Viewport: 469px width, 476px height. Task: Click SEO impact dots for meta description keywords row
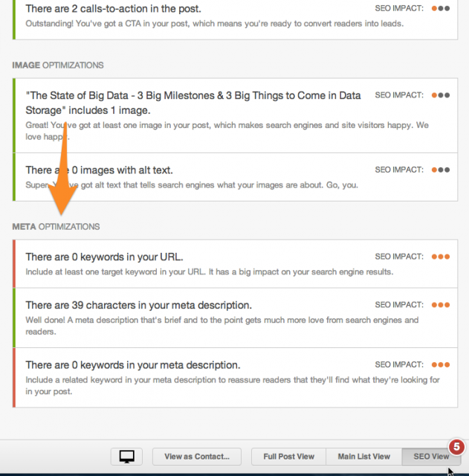(441, 364)
